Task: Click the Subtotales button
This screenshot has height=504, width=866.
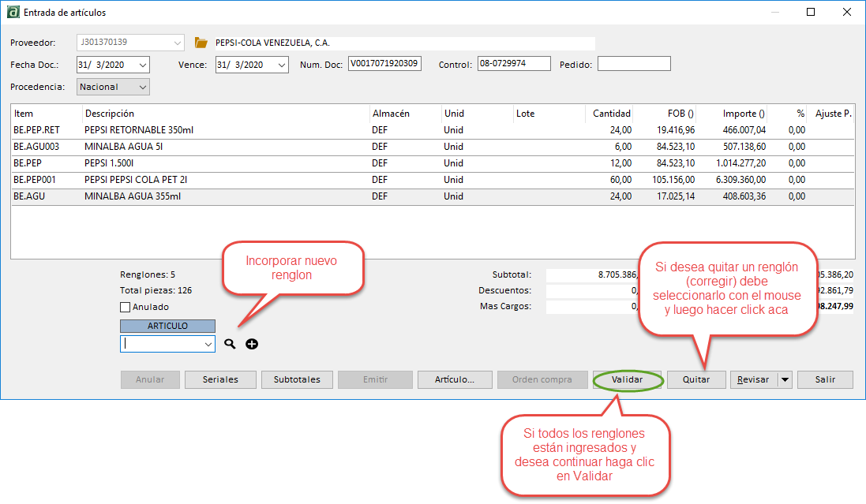Action: click(297, 379)
